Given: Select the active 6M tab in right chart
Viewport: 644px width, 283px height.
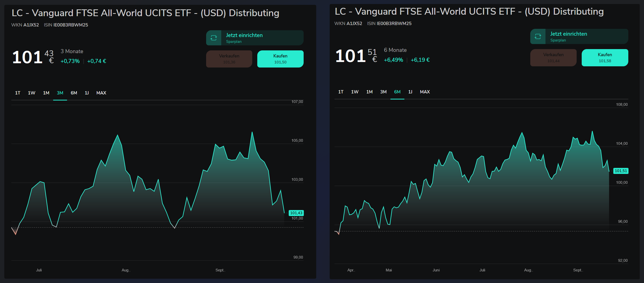Looking at the screenshot, I should [x=397, y=92].
